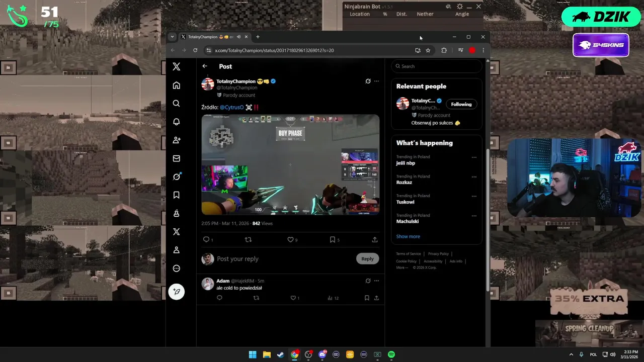Open three-dot menu on Adam's reply
This screenshot has width=644, height=362.
pos(376,281)
